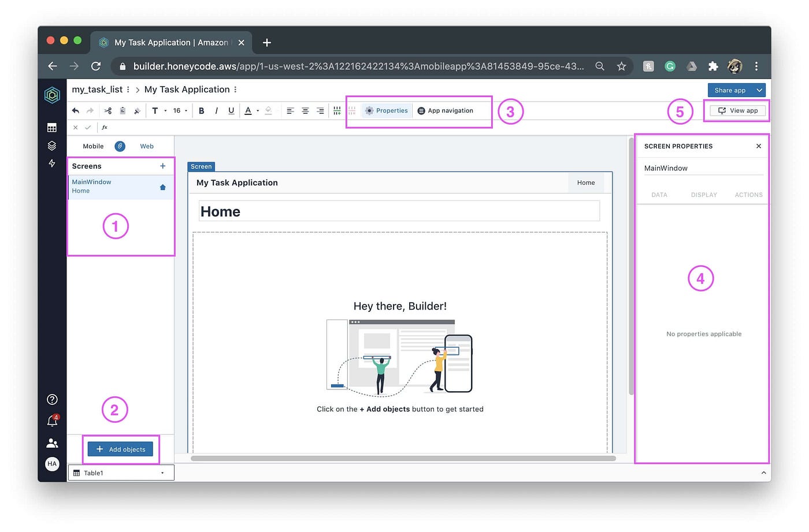Viewport: 809px width, 532px height.
Task: Apply center text alignment
Action: click(305, 110)
